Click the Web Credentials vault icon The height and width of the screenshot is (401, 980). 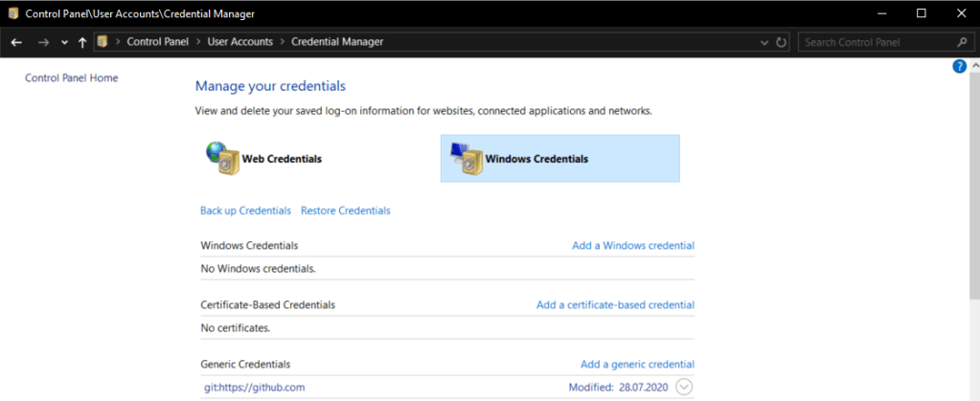(221, 158)
